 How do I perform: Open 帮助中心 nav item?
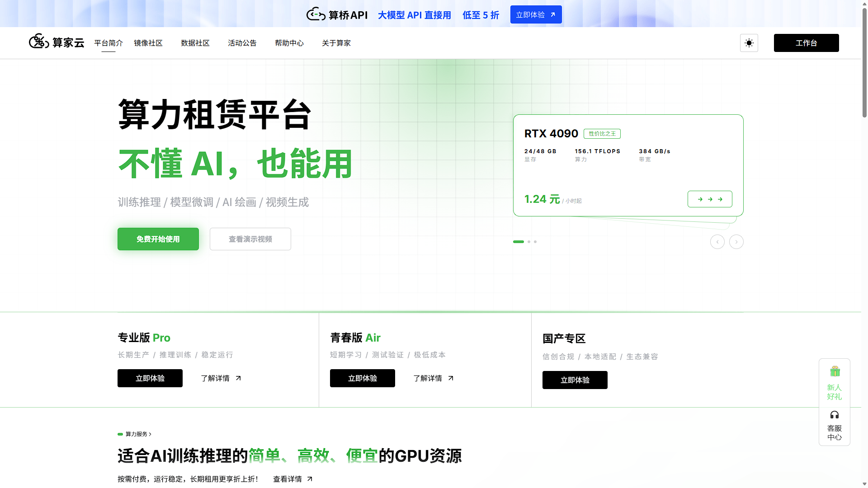click(x=289, y=43)
